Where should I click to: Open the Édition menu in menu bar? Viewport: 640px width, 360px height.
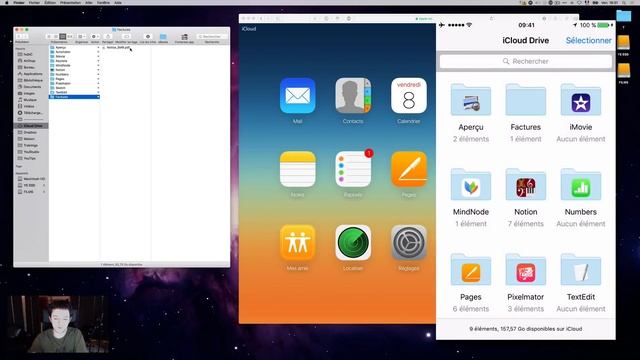pyautogui.click(x=50, y=2)
